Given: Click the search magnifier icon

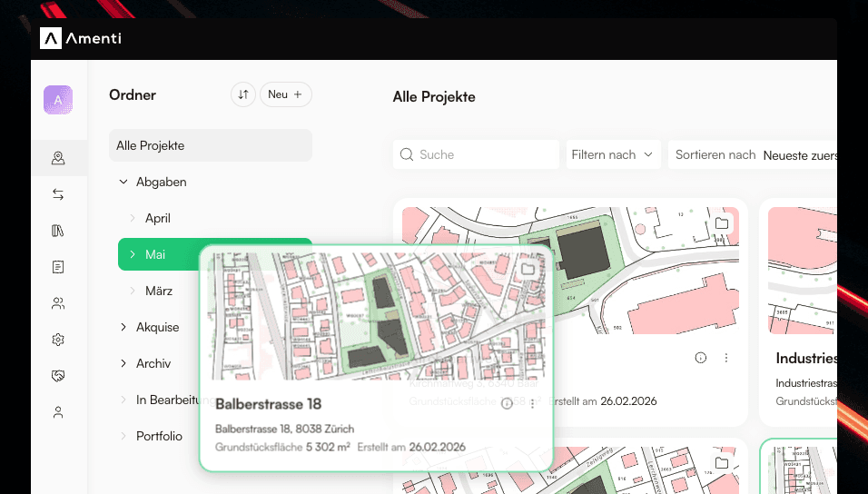Looking at the screenshot, I should pos(407,154).
